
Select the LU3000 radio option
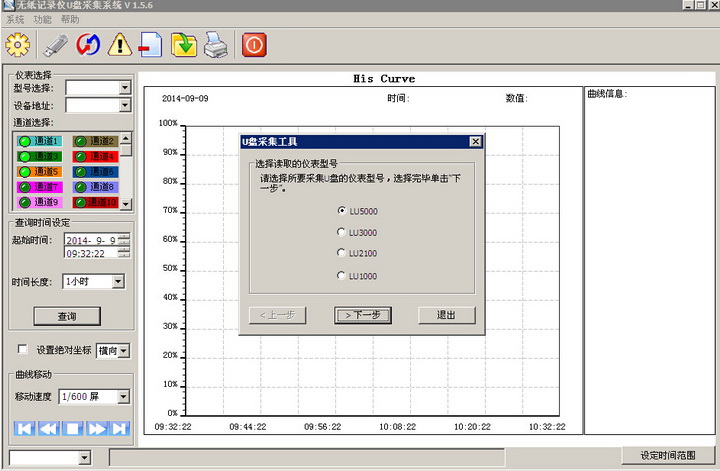(342, 232)
